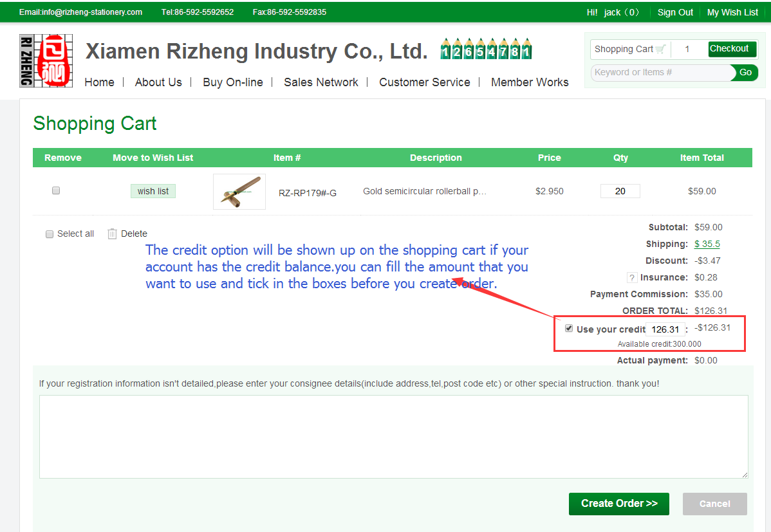Click the $35.5 shipping cost link
This screenshot has height=532, width=771.
click(707, 244)
